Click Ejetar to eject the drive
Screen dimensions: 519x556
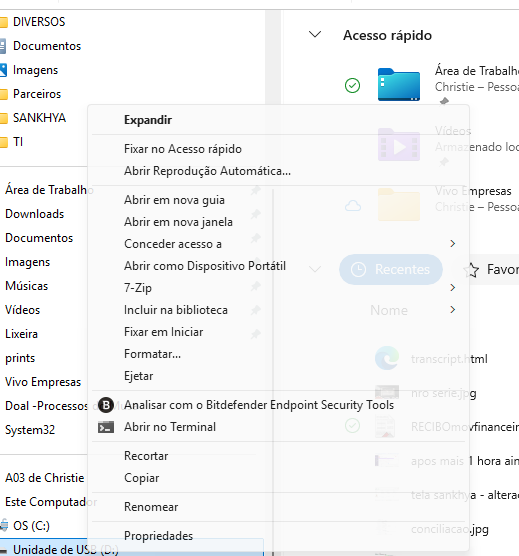click(139, 376)
